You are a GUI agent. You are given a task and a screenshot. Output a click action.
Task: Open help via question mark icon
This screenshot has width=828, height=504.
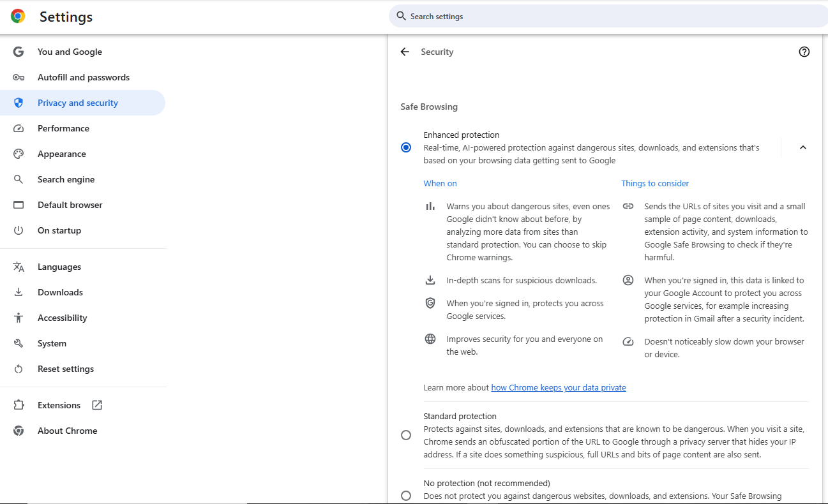click(x=804, y=52)
